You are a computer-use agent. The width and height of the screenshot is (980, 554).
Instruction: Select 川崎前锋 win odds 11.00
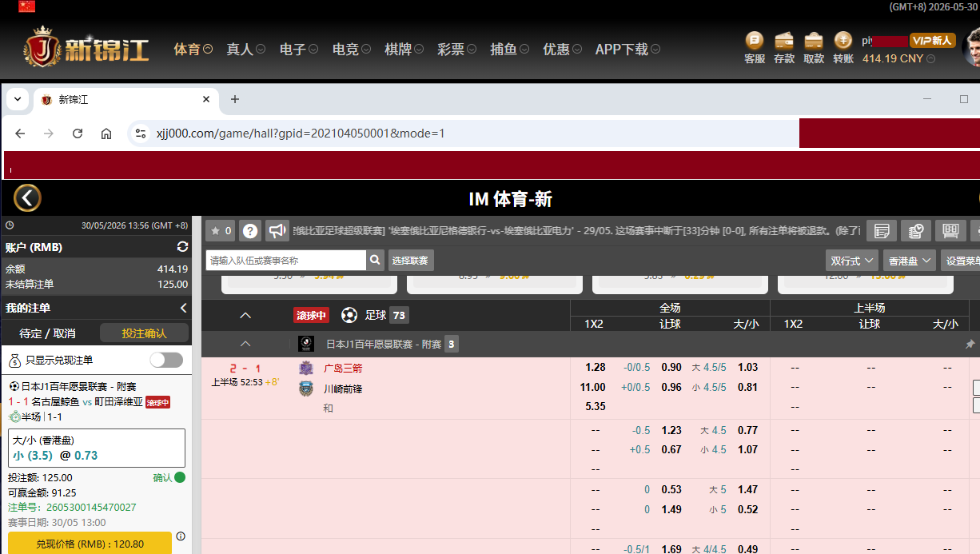click(x=593, y=388)
